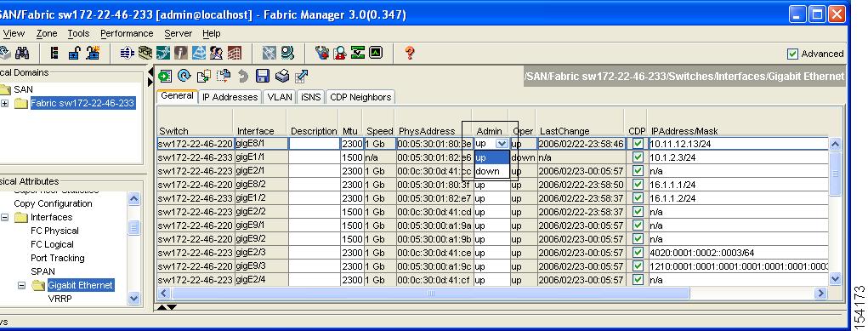Toggle CDP checkbox for 16.1.1.1/24 row

point(638,185)
